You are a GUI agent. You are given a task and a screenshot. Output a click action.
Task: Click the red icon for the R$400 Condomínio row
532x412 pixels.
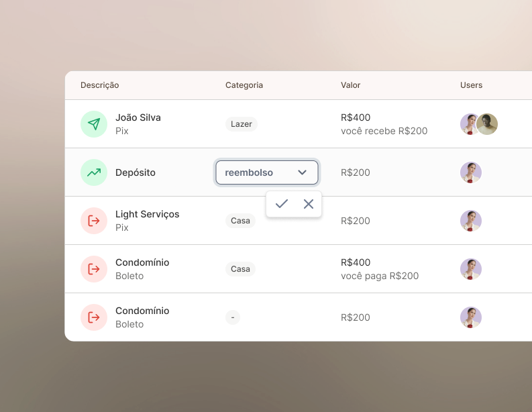(x=94, y=269)
